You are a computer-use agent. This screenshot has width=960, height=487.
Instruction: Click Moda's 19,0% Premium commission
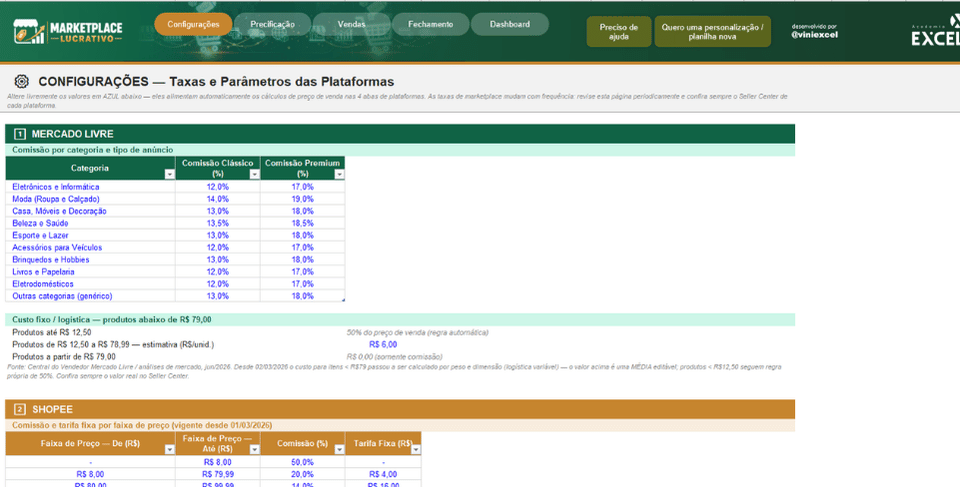click(x=302, y=199)
